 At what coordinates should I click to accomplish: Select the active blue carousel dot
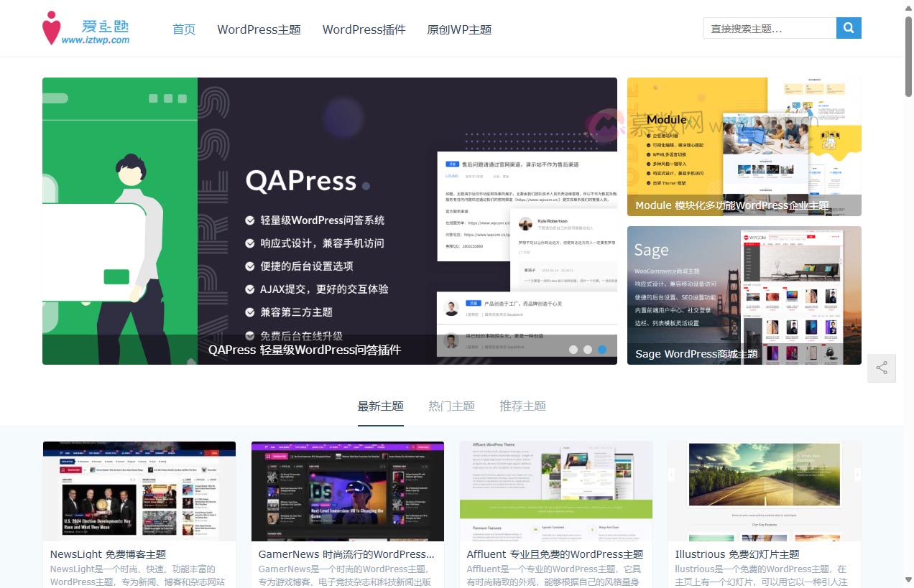(x=602, y=350)
